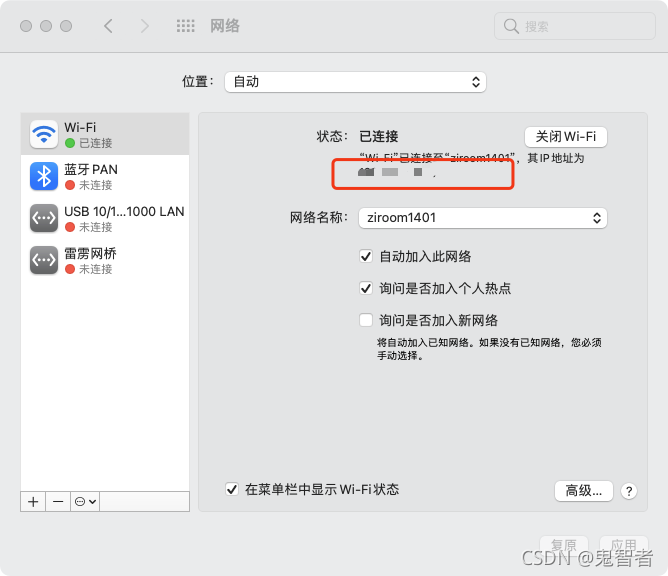This screenshot has width=668, height=576.
Task: Go forward with the right chevron
Action: click(144, 26)
